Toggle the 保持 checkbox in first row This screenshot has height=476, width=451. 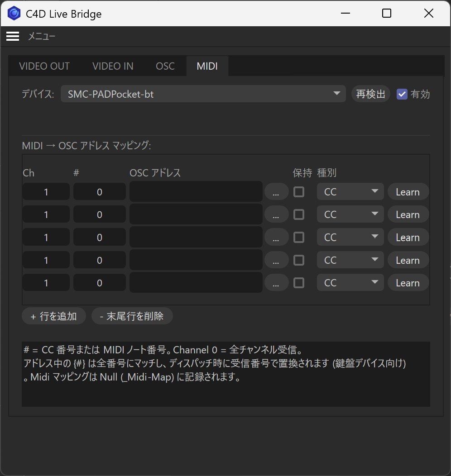tap(299, 192)
